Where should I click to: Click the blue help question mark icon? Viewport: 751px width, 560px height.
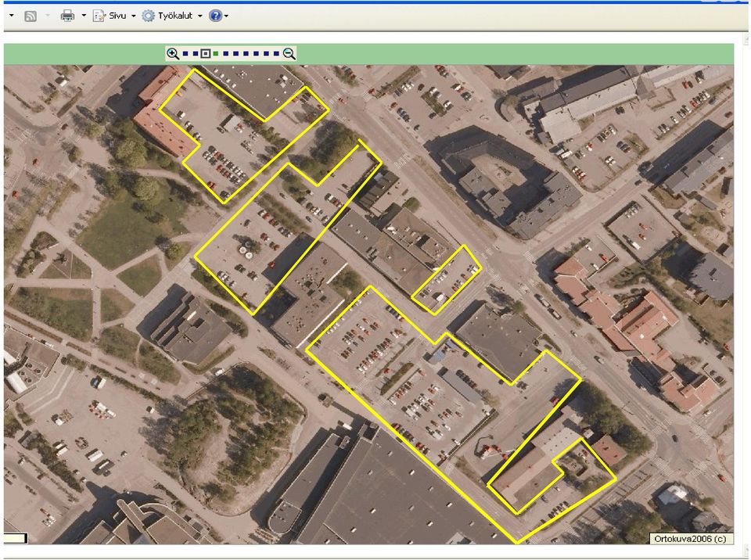(x=216, y=16)
